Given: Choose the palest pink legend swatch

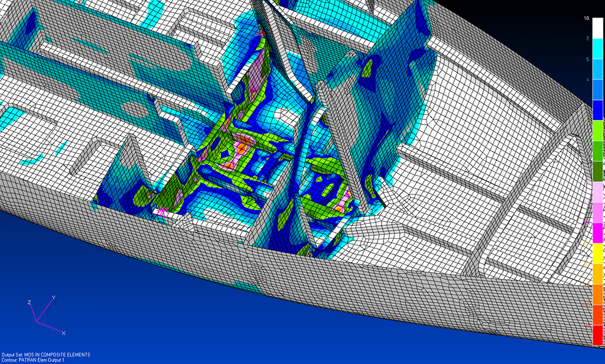Looking at the screenshot, I should 598,192.
